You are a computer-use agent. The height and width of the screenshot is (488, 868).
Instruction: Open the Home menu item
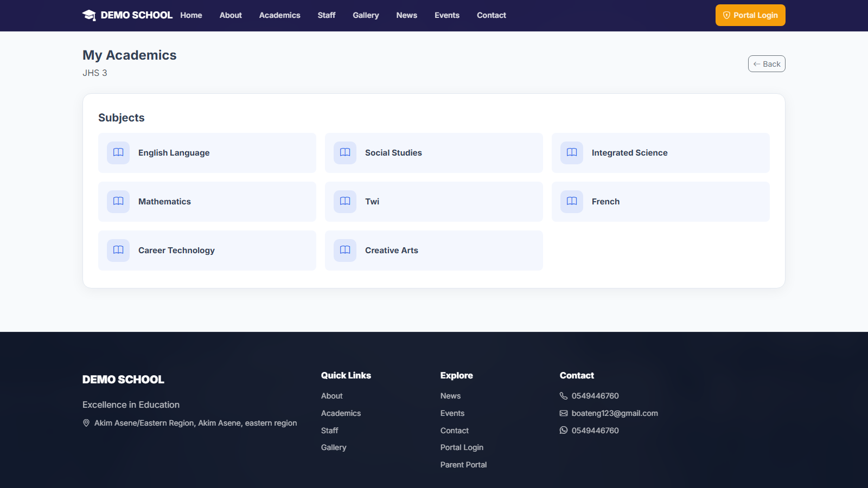click(x=191, y=15)
